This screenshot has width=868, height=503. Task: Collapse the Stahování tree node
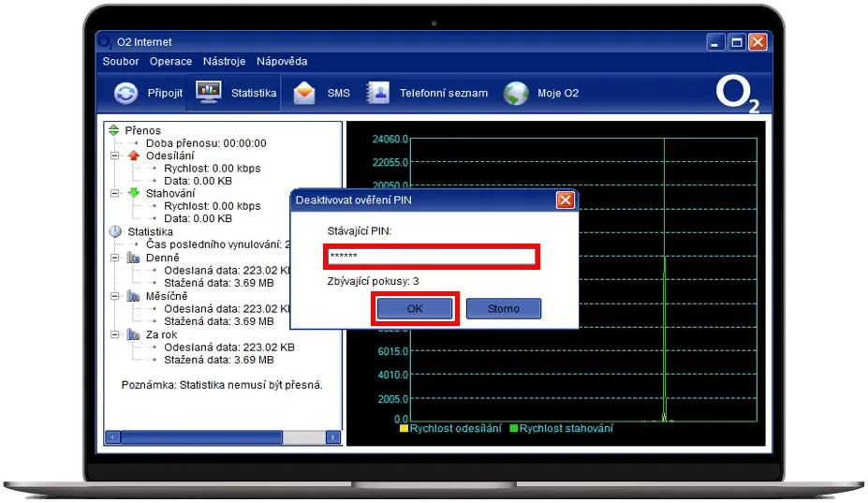115,193
